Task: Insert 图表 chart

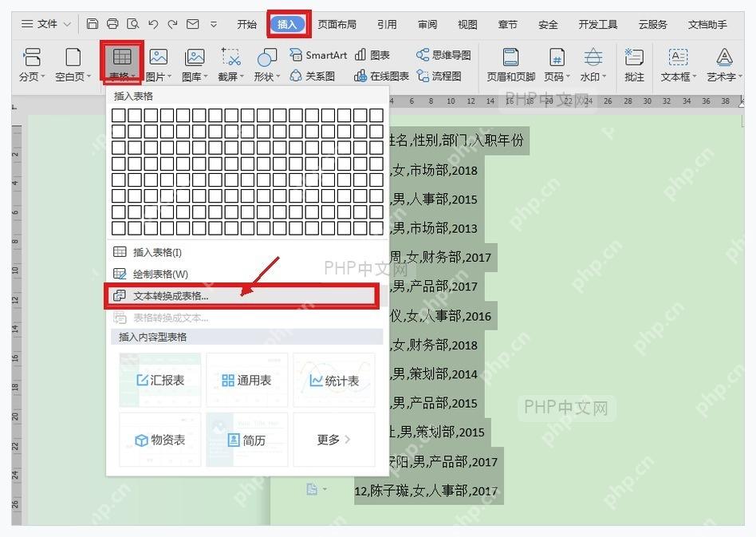Action: pyautogui.click(x=372, y=55)
